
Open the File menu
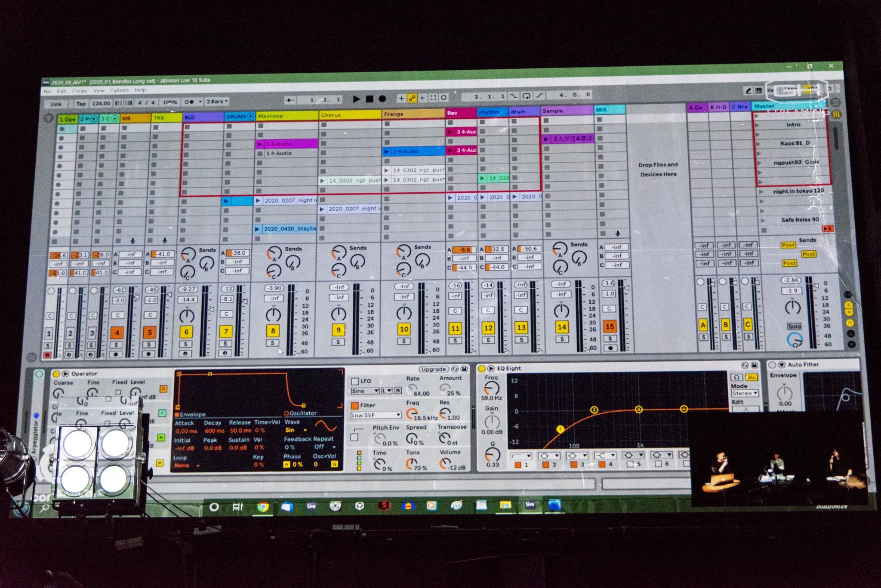click(x=48, y=92)
